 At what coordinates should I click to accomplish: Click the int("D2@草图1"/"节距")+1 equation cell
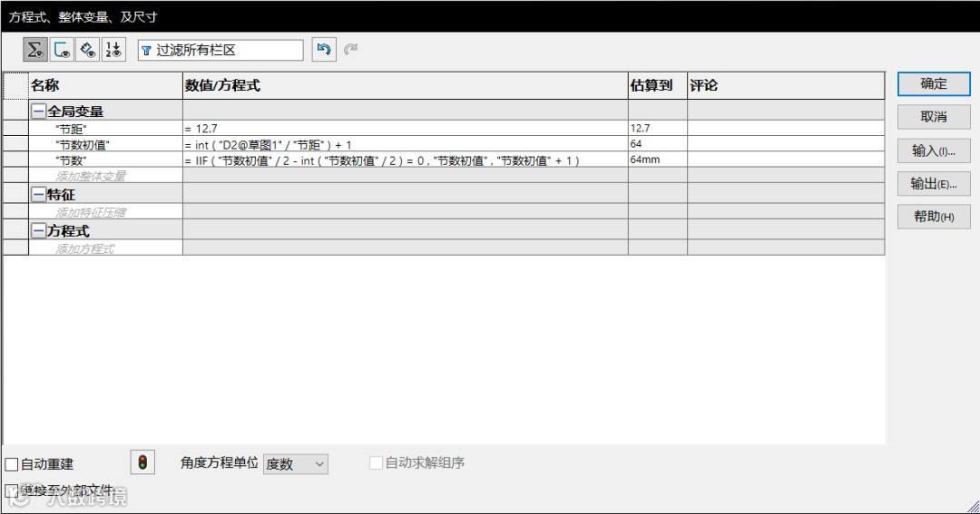point(406,144)
